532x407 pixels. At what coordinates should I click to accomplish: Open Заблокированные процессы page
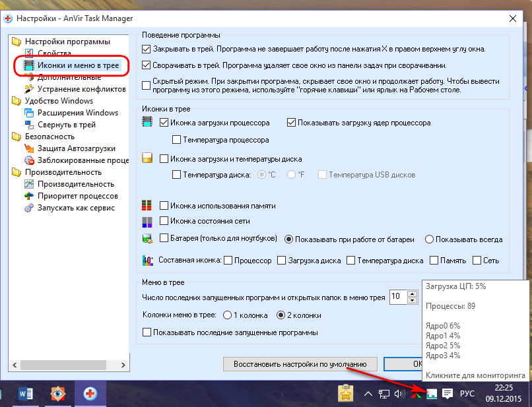83,160
